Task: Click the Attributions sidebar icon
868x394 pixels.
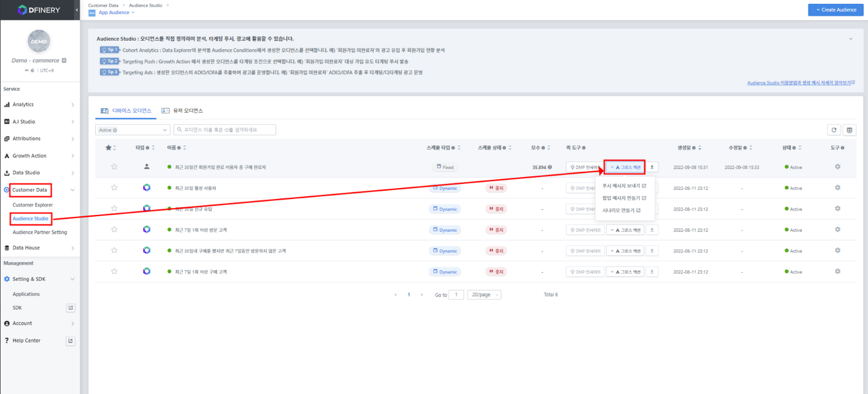Action: point(7,139)
